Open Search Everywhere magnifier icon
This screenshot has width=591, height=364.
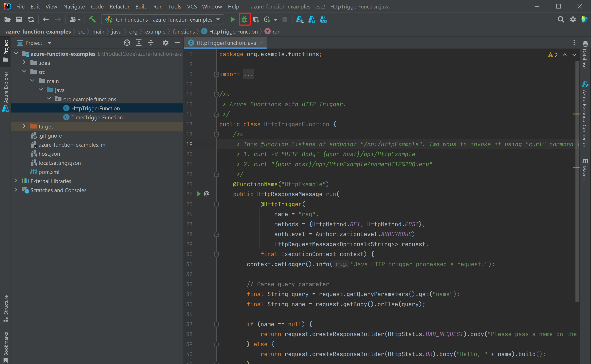561,20
